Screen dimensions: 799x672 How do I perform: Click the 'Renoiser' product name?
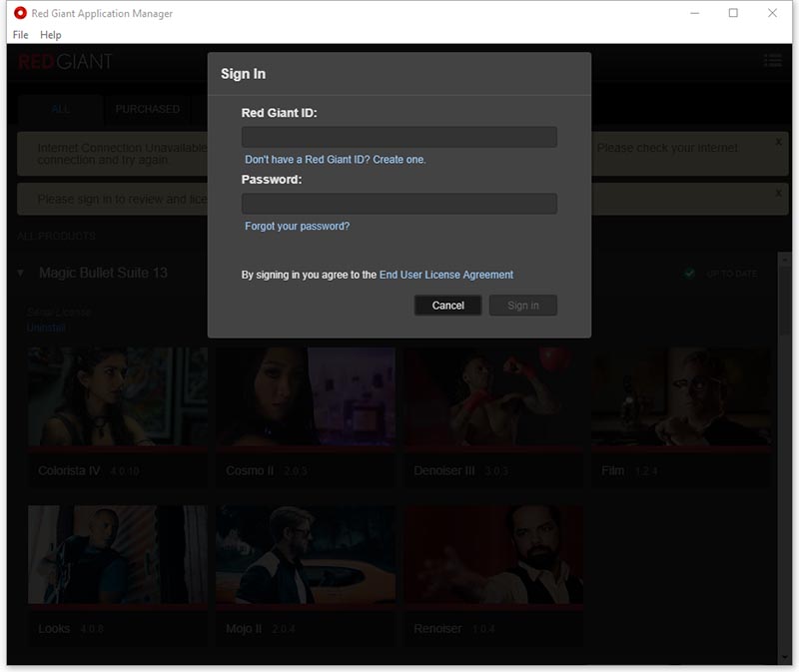point(437,629)
